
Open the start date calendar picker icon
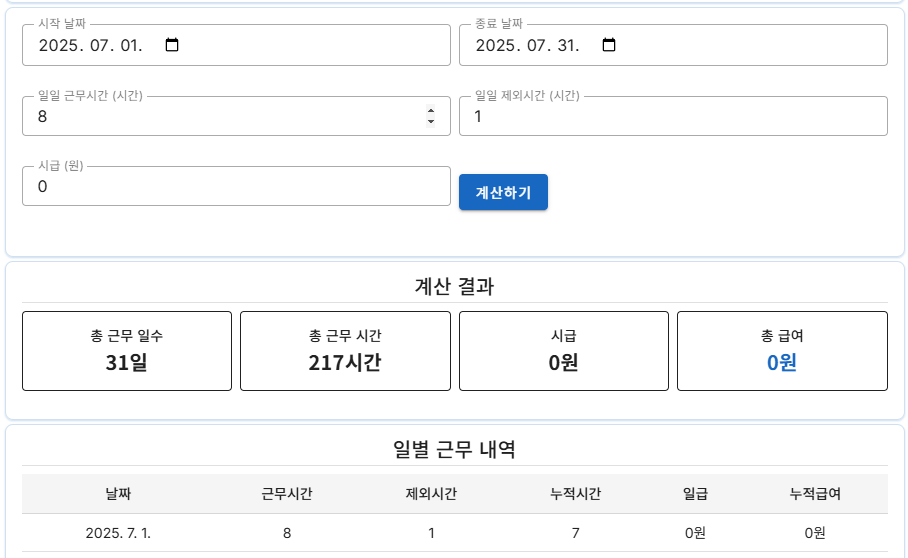(x=172, y=45)
